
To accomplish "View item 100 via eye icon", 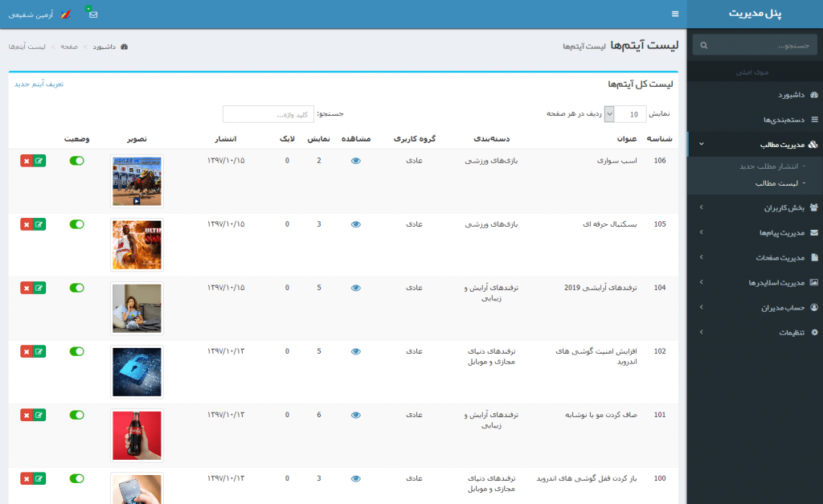I will coord(356,478).
